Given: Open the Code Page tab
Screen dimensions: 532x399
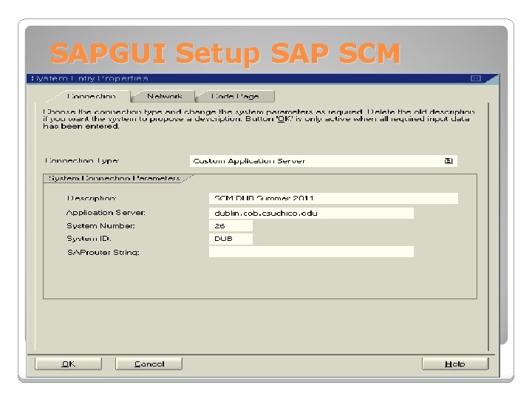Looking at the screenshot, I should [x=235, y=96].
